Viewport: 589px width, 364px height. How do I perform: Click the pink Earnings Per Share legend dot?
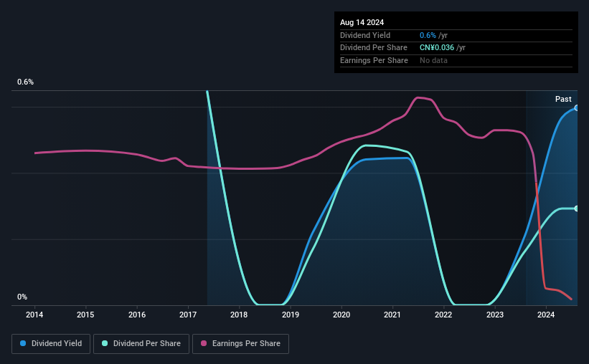tap(204, 343)
